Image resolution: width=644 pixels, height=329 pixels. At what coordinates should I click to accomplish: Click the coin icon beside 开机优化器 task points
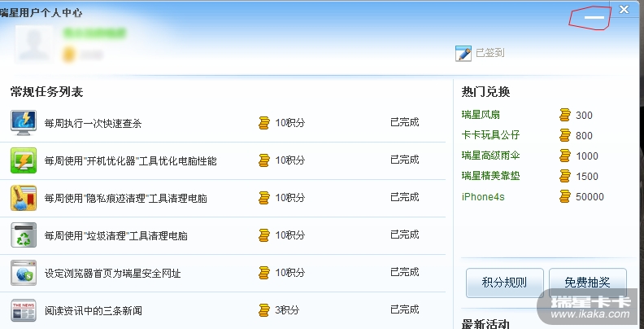264,160
